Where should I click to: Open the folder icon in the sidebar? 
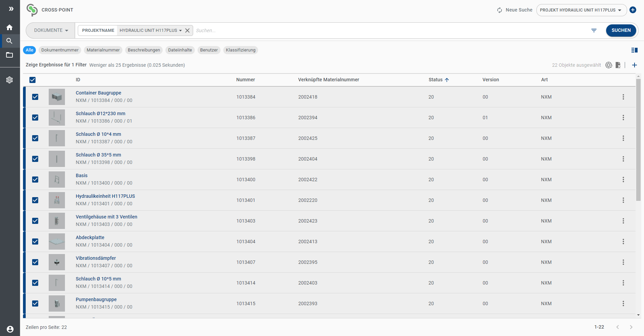pos(9,55)
